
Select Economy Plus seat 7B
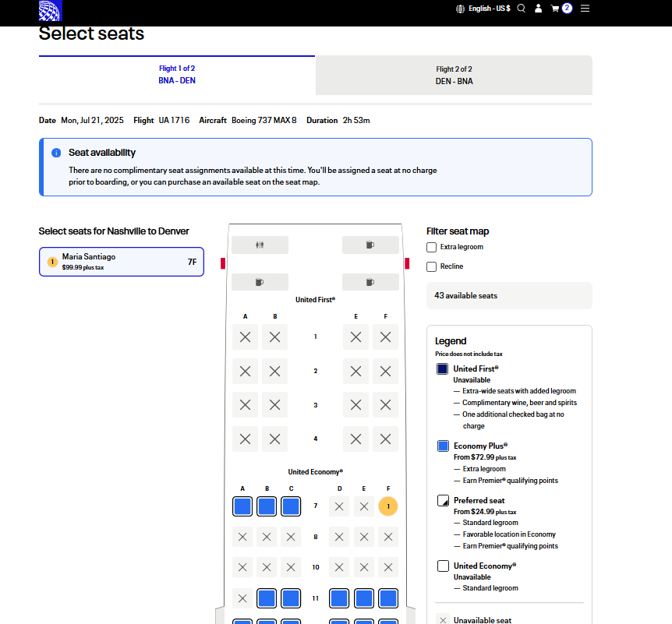267,506
